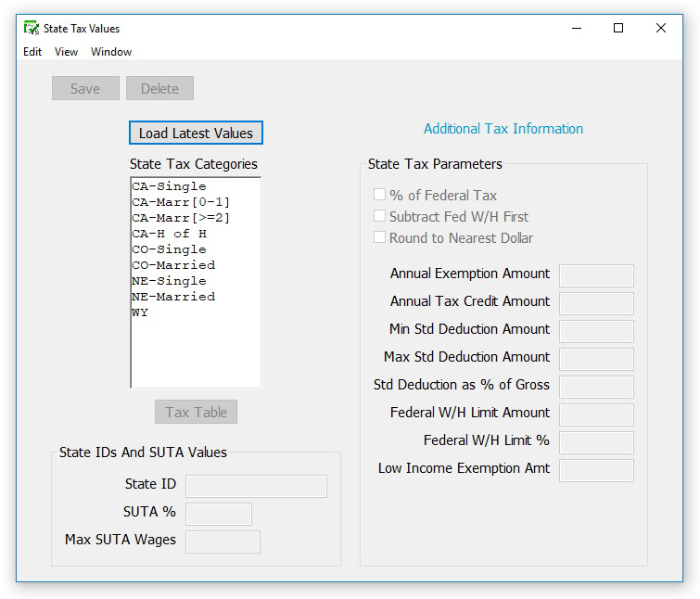Click the Annual Exemption Amount field
The image size is (700, 599).
click(x=596, y=275)
